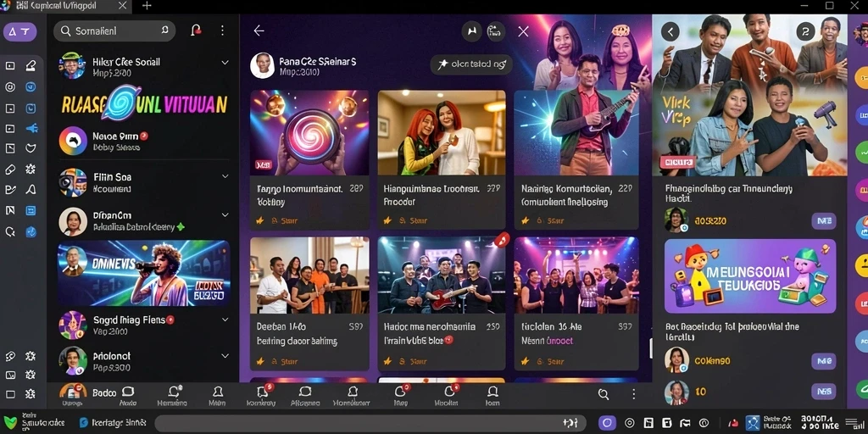Click the green shield icon in the taskbar
Viewport: 868px width, 434px height.
point(10,423)
